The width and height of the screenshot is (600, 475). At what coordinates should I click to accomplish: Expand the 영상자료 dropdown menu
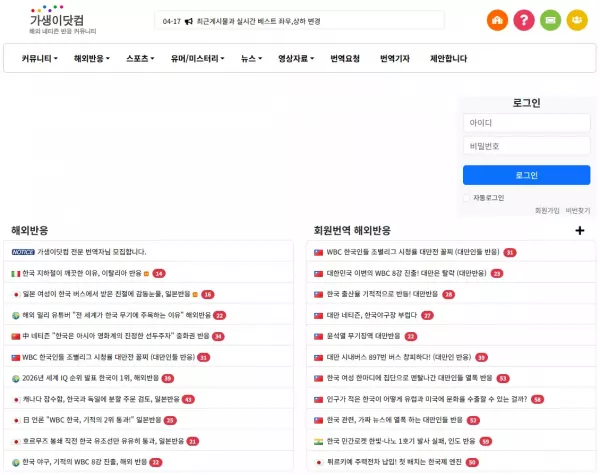(x=296, y=59)
